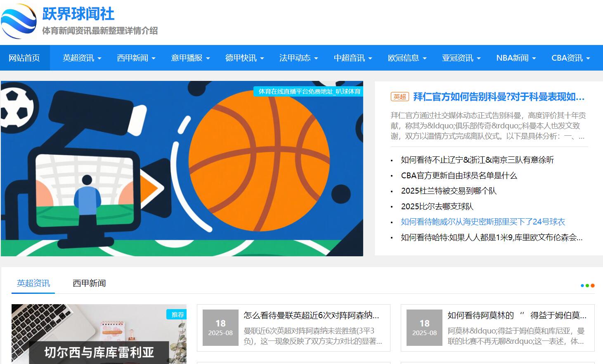
Task: Click the green carousel dot indicator
Action: [x=587, y=286]
